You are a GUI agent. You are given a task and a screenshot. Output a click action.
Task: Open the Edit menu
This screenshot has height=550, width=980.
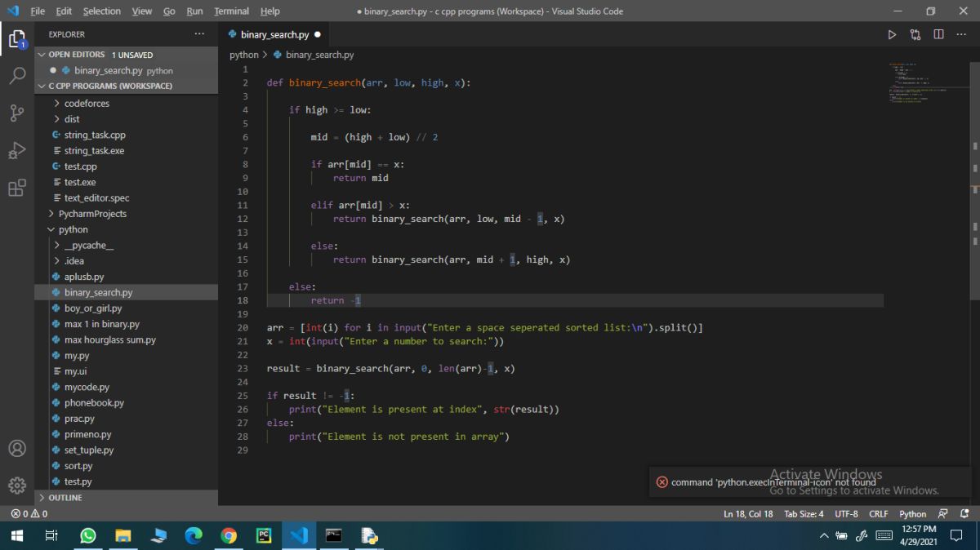(x=64, y=11)
